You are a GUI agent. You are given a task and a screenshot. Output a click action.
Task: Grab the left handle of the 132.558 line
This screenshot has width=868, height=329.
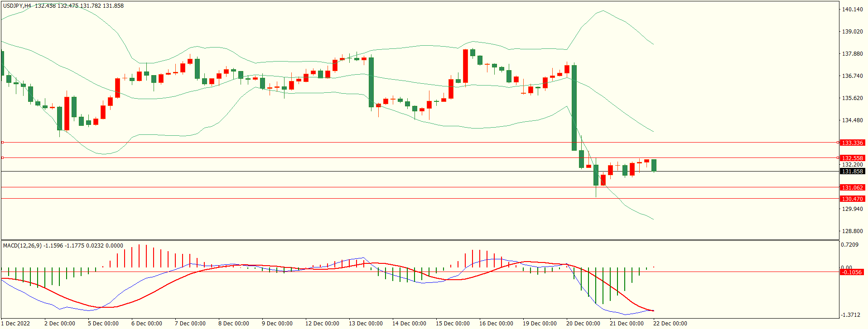(2, 158)
